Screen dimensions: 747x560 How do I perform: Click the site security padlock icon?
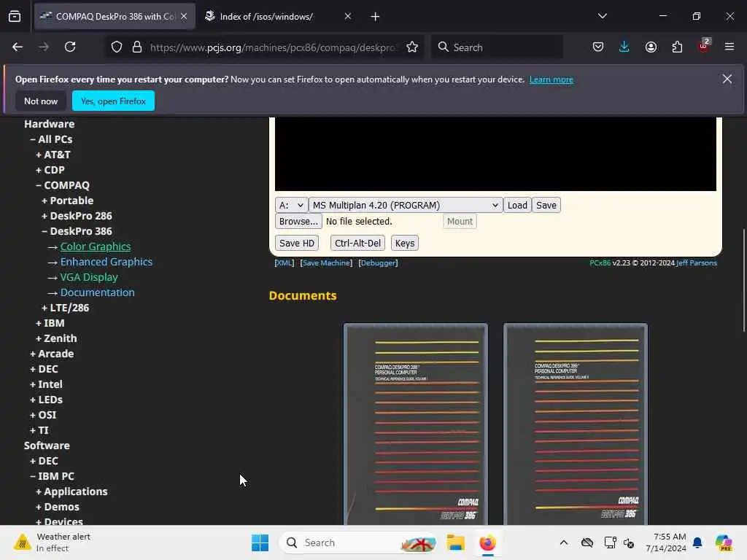click(x=137, y=47)
